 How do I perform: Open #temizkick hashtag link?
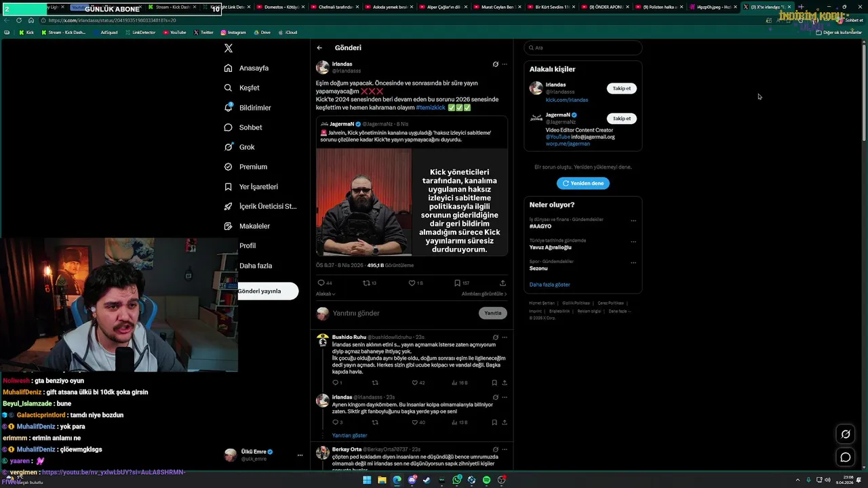[x=431, y=107]
